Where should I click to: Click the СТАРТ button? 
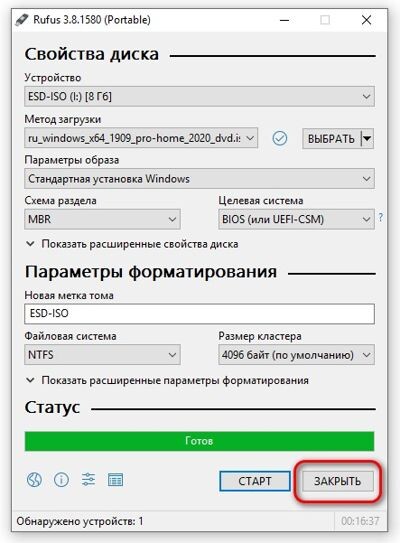pyautogui.click(x=255, y=481)
